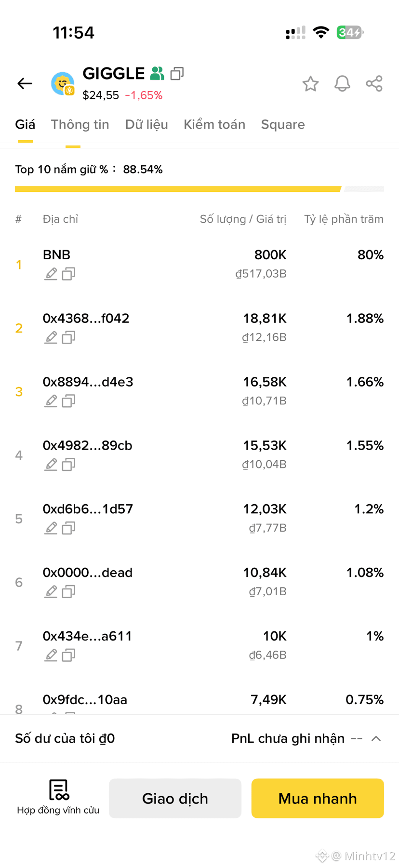Viewport: 399px width, 868px height.
Task: Tap the Mua nhanh button
Action: (x=318, y=798)
